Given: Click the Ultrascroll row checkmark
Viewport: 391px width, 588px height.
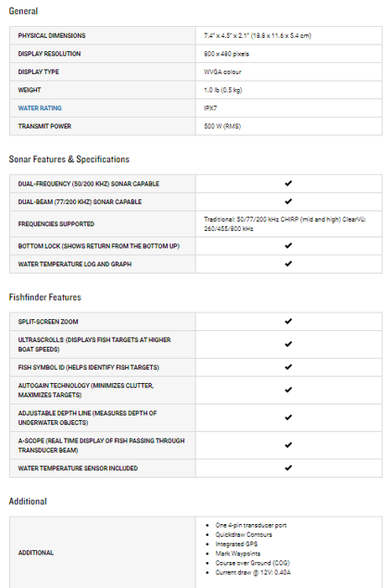Looking at the screenshot, I should coord(288,344).
